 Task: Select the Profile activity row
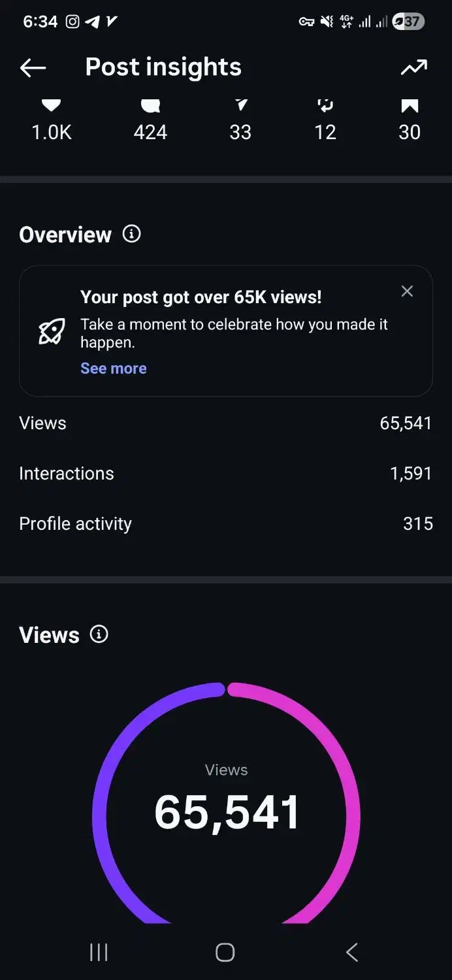point(225,524)
